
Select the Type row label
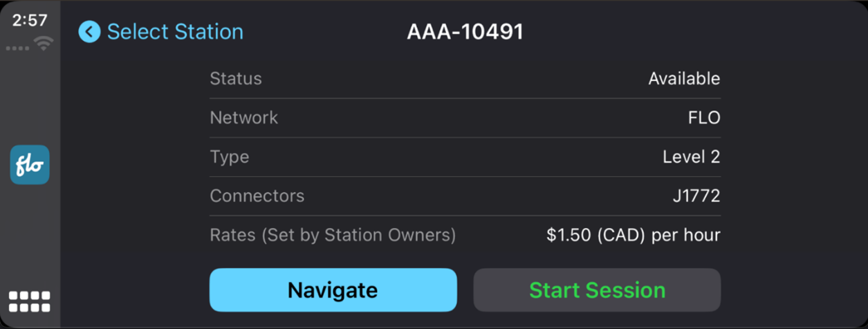[229, 157]
